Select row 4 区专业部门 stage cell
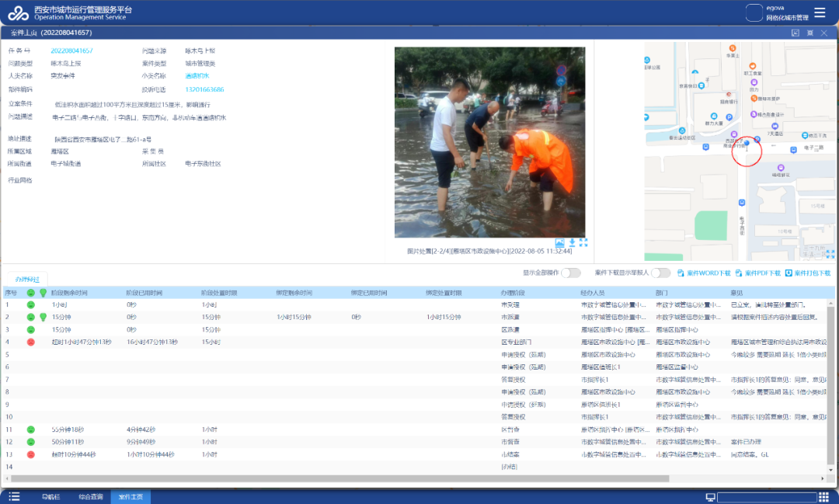Image resolution: width=839 pixels, height=504 pixels. 516,342
